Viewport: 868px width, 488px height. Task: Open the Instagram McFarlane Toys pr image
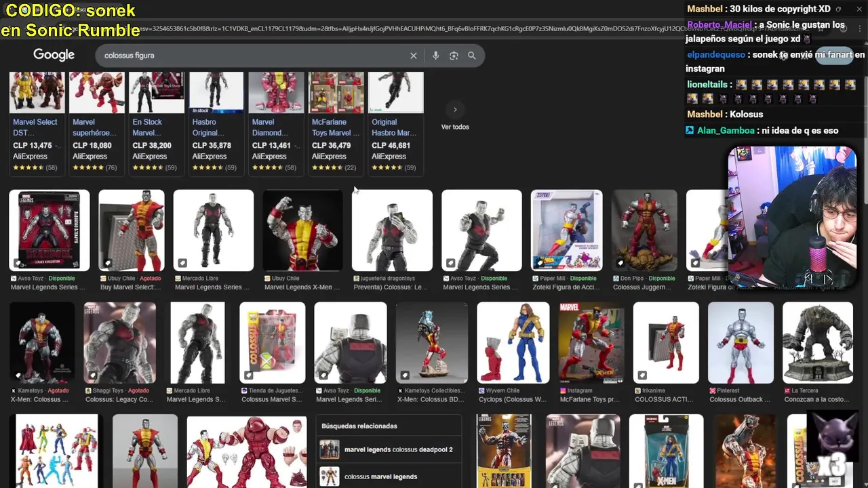click(591, 342)
